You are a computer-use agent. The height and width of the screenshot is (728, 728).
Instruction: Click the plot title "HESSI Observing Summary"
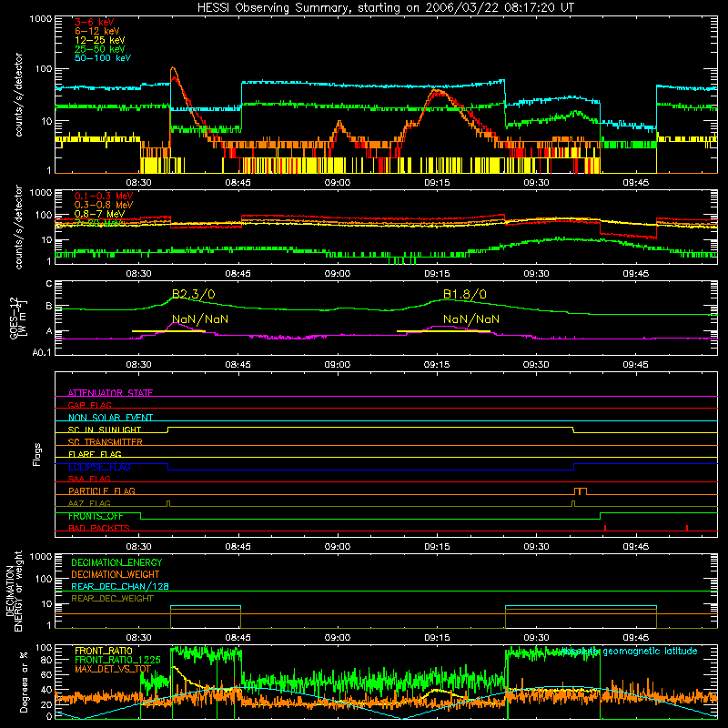coord(274,7)
